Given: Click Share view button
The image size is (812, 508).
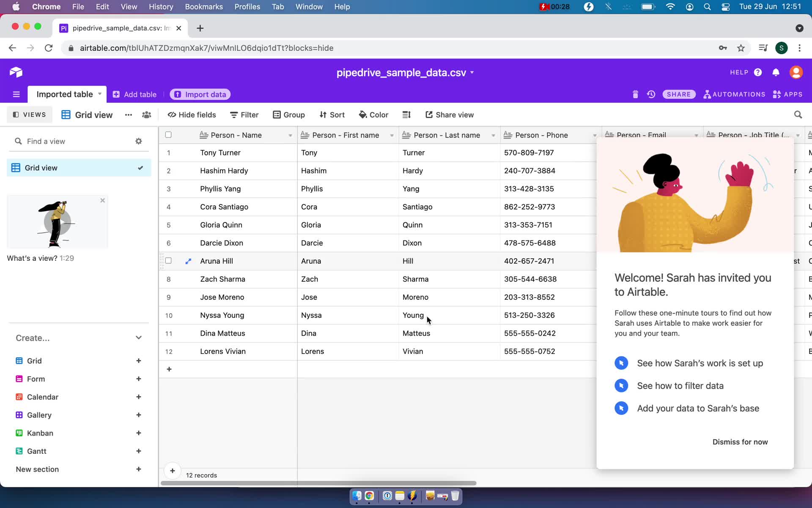Looking at the screenshot, I should coord(450,115).
